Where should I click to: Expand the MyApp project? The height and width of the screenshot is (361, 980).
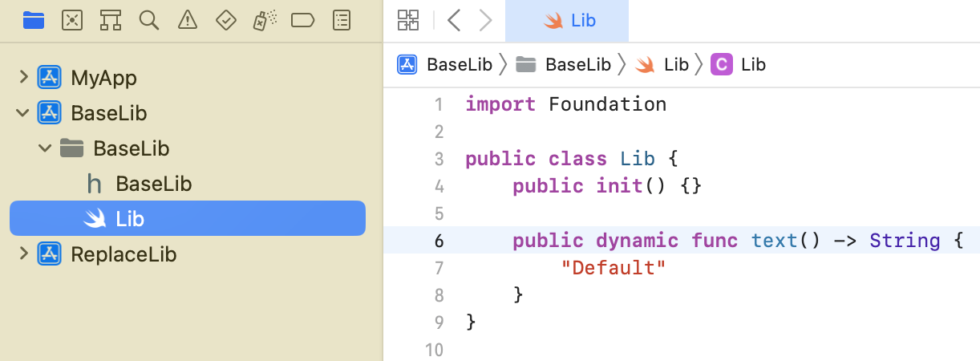point(23,77)
